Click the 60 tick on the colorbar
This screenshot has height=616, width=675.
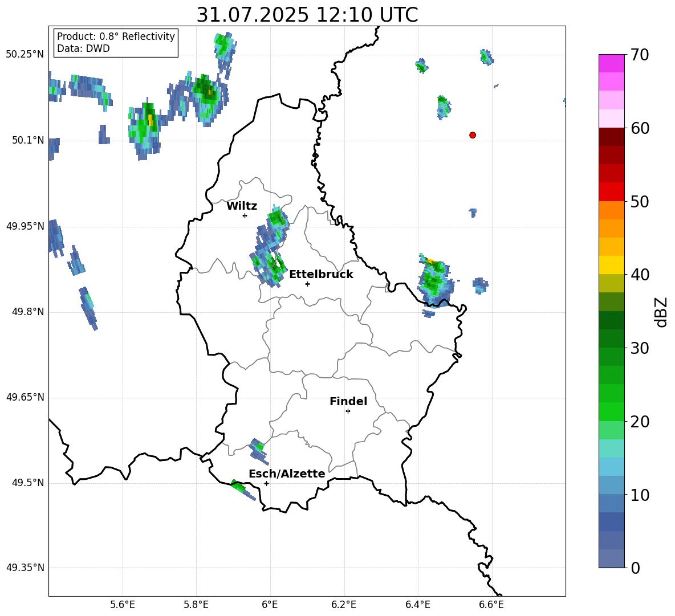639,128
